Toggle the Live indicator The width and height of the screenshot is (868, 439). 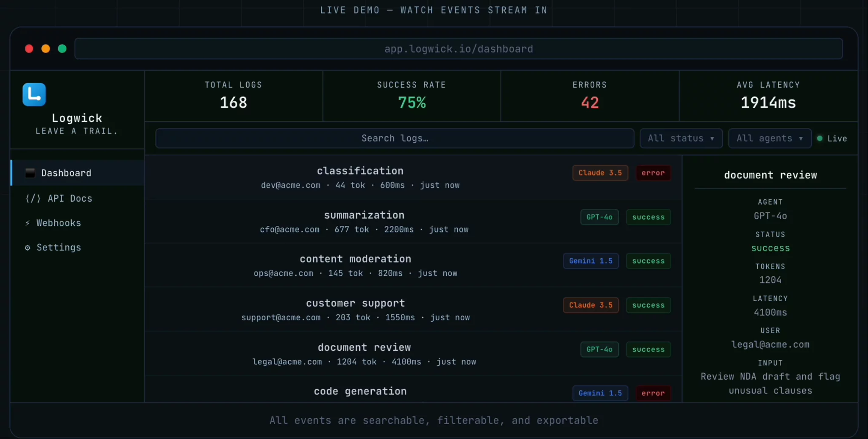(832, 139)
